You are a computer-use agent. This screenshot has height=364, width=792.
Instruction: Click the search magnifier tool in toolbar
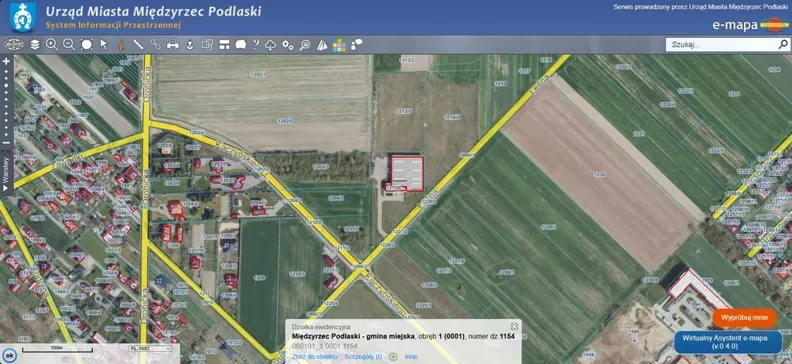click(x=305, y=45)
